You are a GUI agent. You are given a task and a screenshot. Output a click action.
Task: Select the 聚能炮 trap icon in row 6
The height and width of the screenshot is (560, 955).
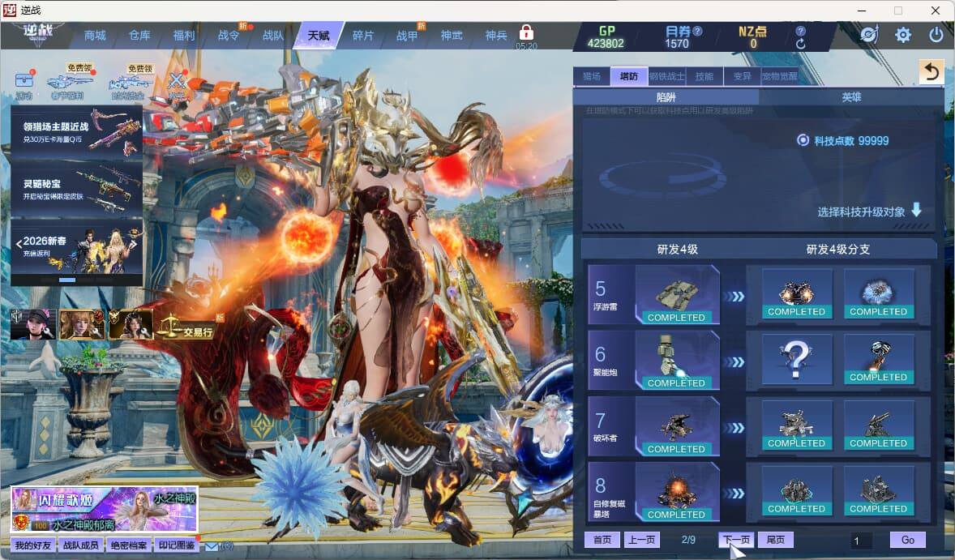(x=677, y=361)
